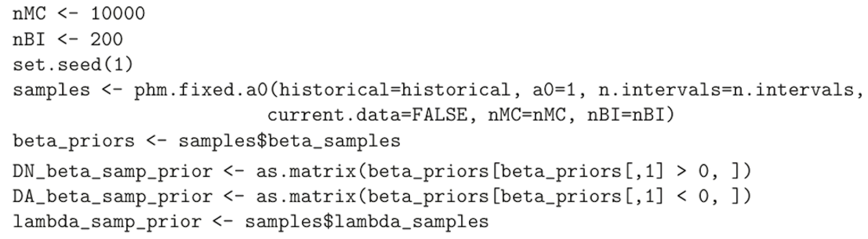Click as.matrix on the DN_beta_samp_prior line
Viewport: 868px width, 239px height.
[x=306, y=171]
